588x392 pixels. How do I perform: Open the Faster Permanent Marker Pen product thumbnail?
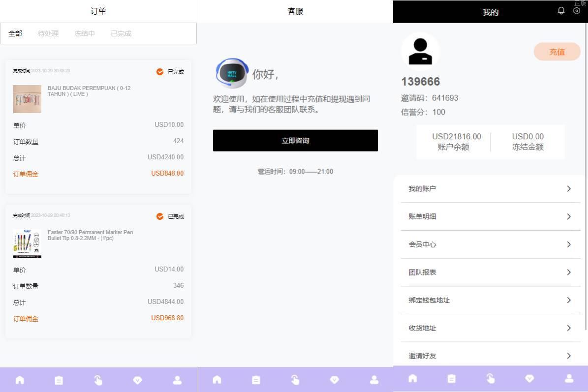tap(27, 243)
